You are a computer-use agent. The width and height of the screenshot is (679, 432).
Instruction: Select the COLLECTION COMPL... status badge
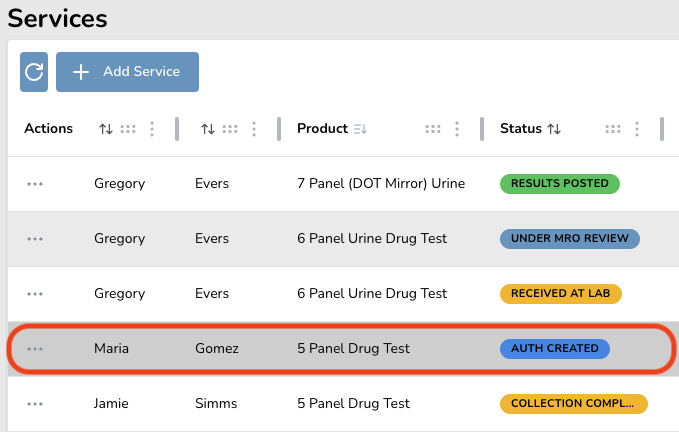tap(574, 403)
